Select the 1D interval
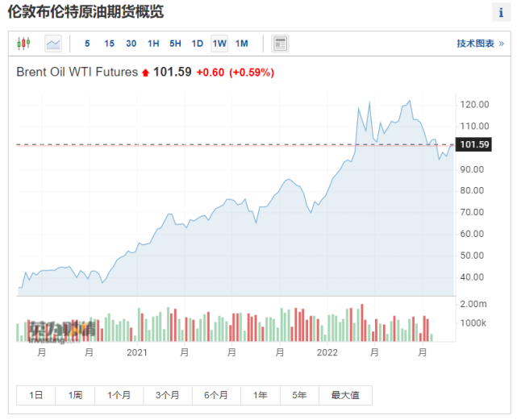 197,43
